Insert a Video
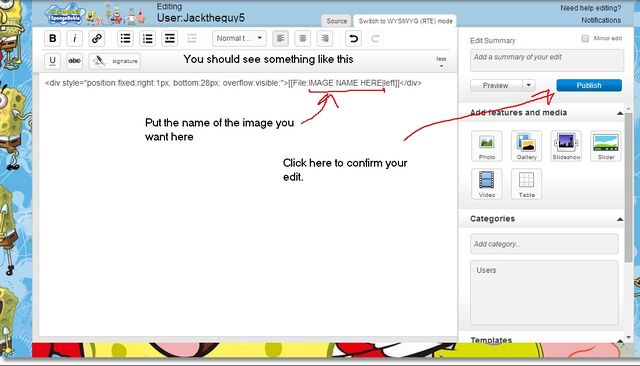 pyautogui.click(x=487, y=184)
